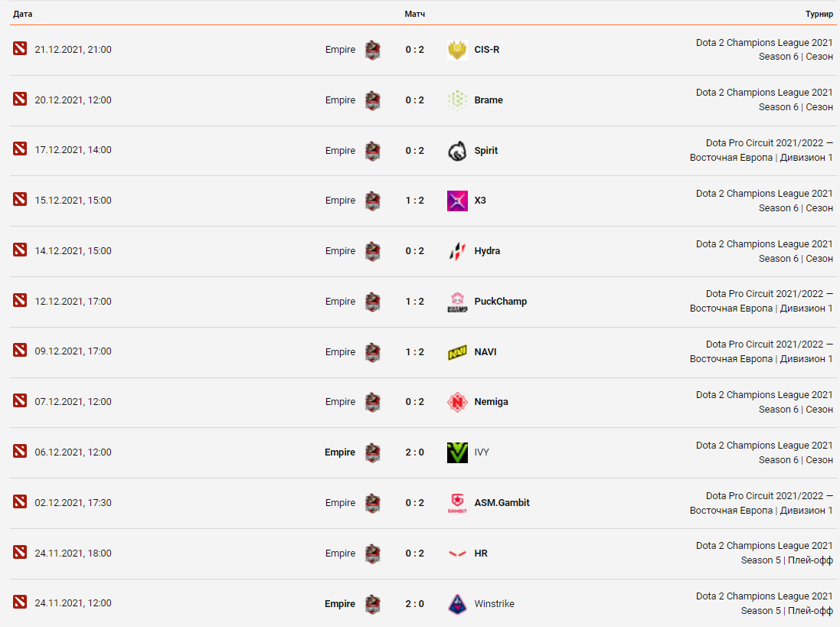This screenshot has height=627, width=840.
Task: Click the Hydra team logo
Action: (x=457, y=251)
